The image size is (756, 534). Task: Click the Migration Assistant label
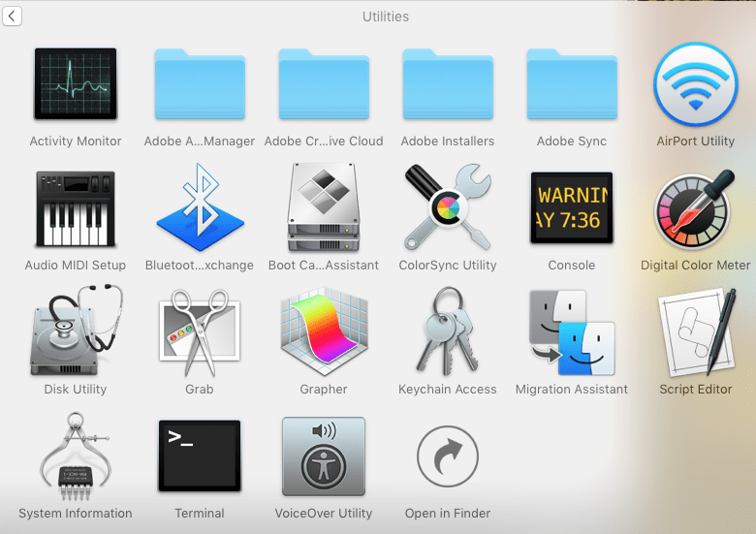pyautogui.click(x=572, y=390)
